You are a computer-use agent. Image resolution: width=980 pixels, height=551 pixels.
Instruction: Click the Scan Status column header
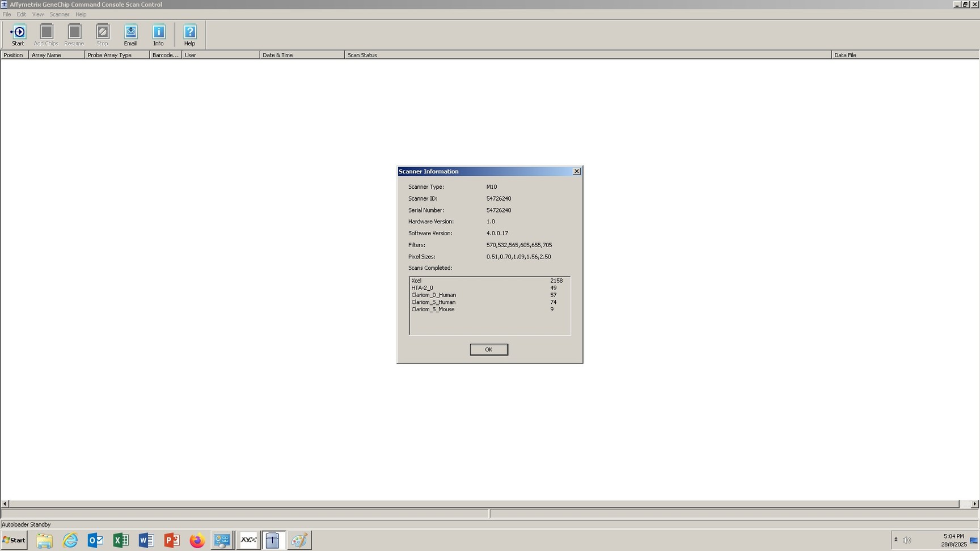pyautogui.click(x=588, y=55)
